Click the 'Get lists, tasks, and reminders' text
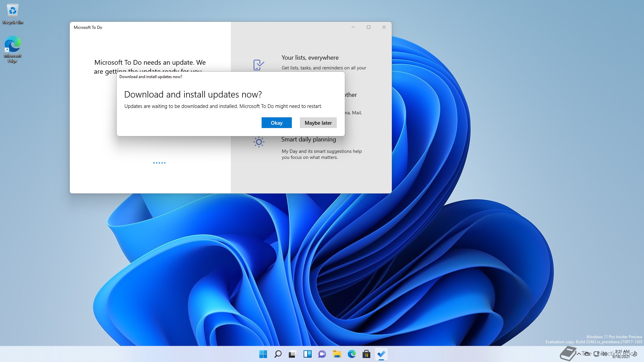 [324, 68]
